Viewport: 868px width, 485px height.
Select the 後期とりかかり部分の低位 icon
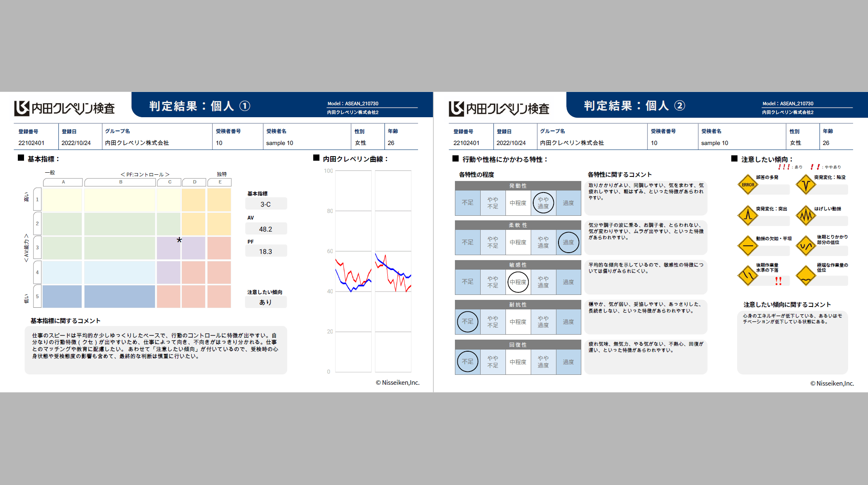click(805, 246)
